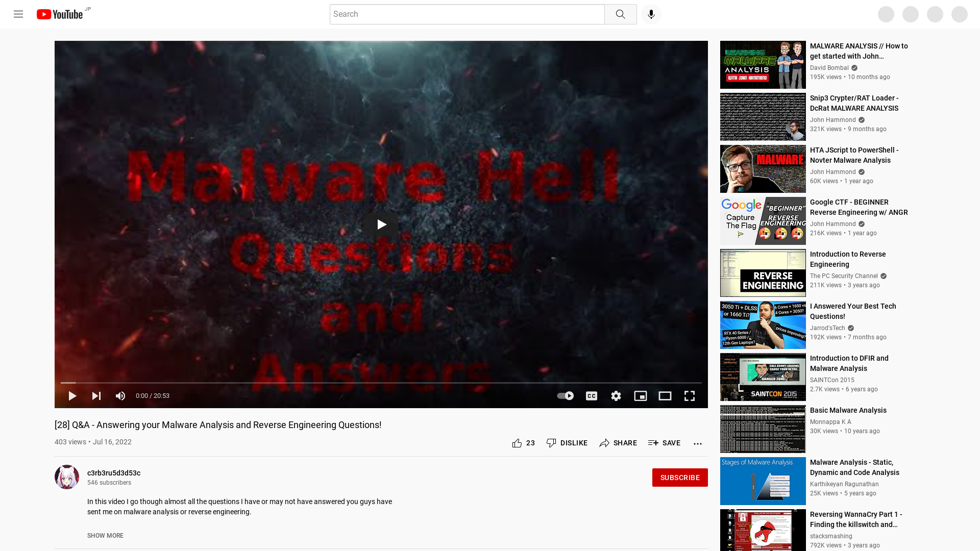Viewport: 980px width, 551px height.
Task: Open the Share dialog
Action: (x=618, y=443)
